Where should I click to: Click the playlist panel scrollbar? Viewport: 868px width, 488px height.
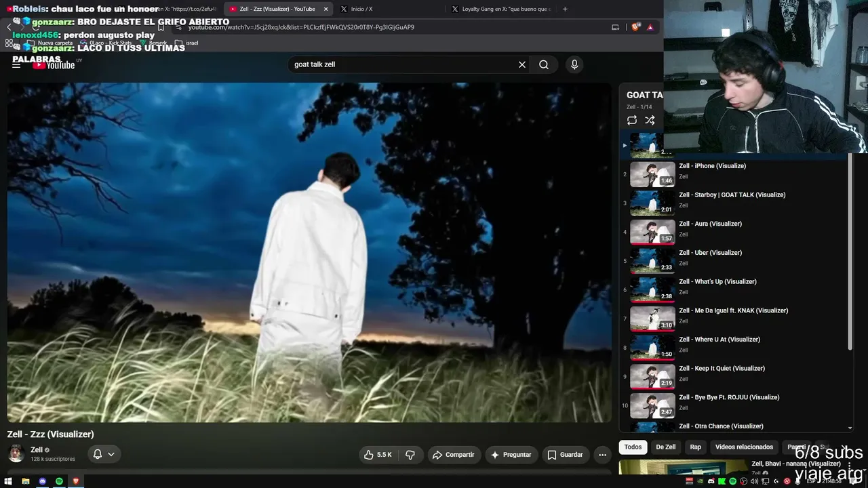[x=850, y=252]
